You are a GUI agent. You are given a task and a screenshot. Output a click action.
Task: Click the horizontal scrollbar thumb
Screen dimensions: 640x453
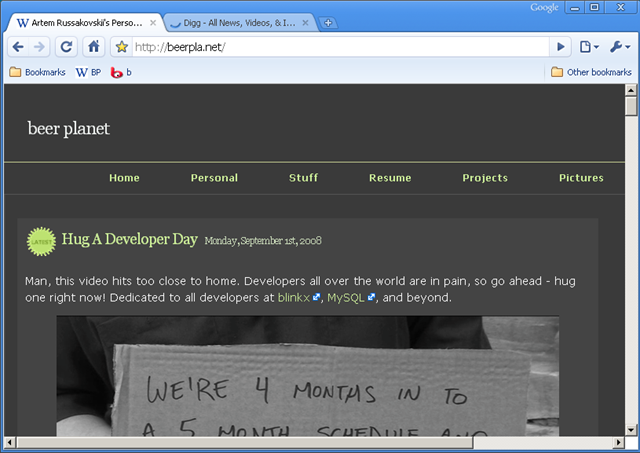pos(245,442)
